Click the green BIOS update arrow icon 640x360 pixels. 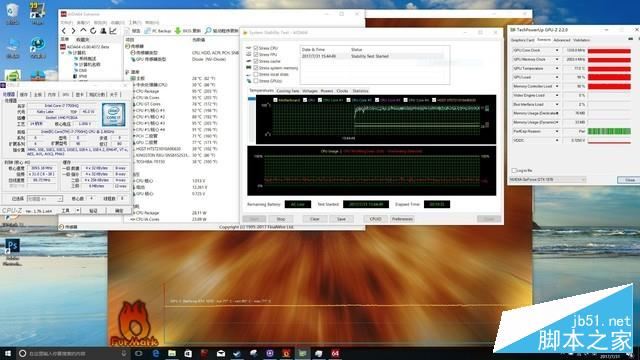(178, 31)
